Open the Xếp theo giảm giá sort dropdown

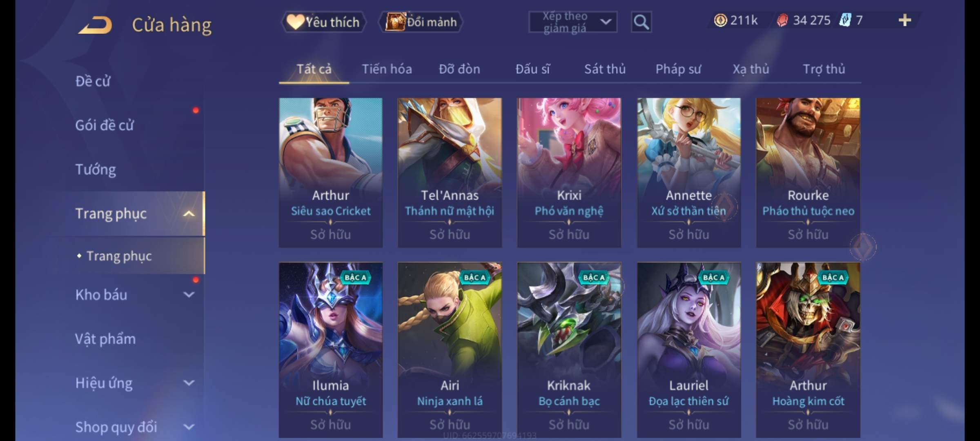coord(573,22)
